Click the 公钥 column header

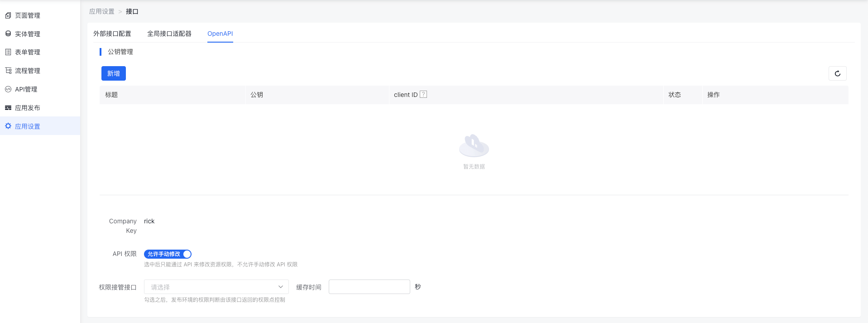(x=257, y=95)
